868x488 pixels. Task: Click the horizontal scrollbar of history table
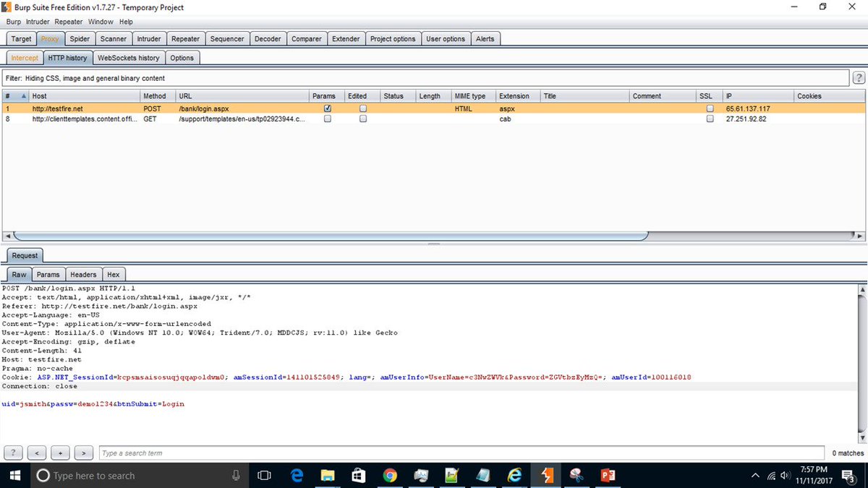(x=331, y=236)
